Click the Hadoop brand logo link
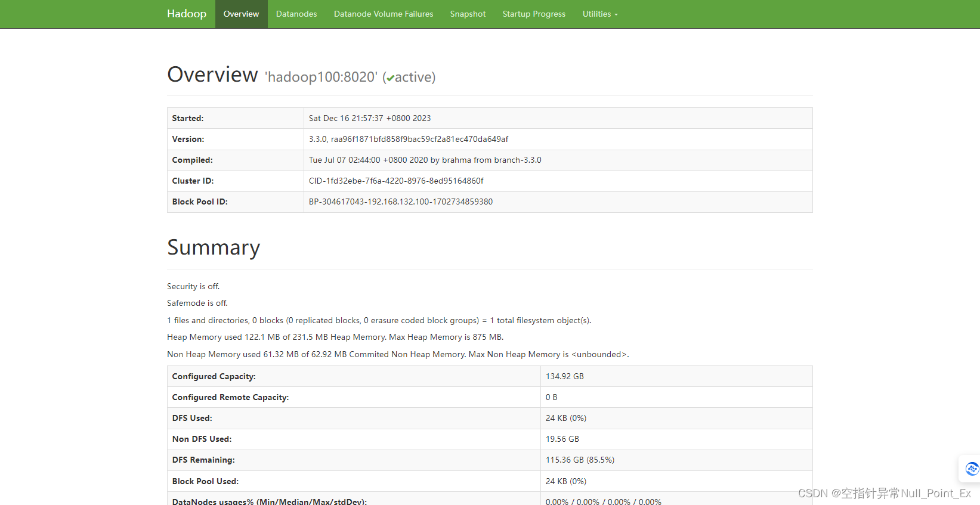The image size is (980, 505). click(187, 14)
